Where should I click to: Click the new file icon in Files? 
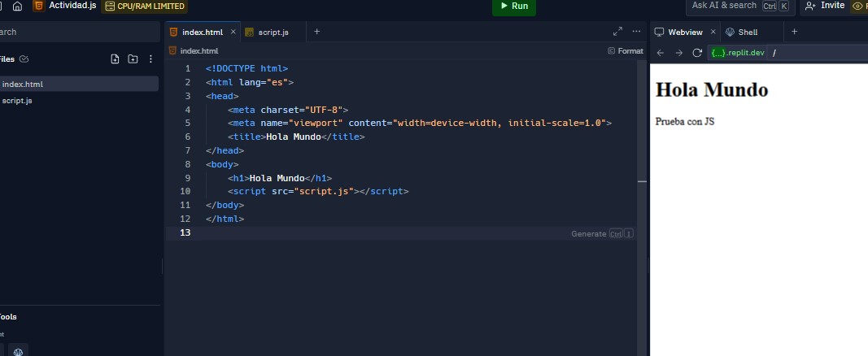pos(115,59)
